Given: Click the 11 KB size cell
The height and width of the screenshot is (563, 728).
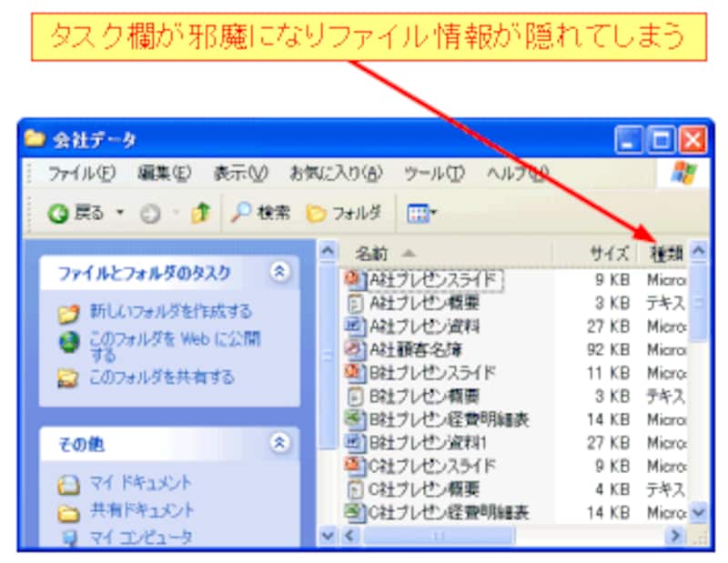Looking at the screenshot, I should 608,373.
